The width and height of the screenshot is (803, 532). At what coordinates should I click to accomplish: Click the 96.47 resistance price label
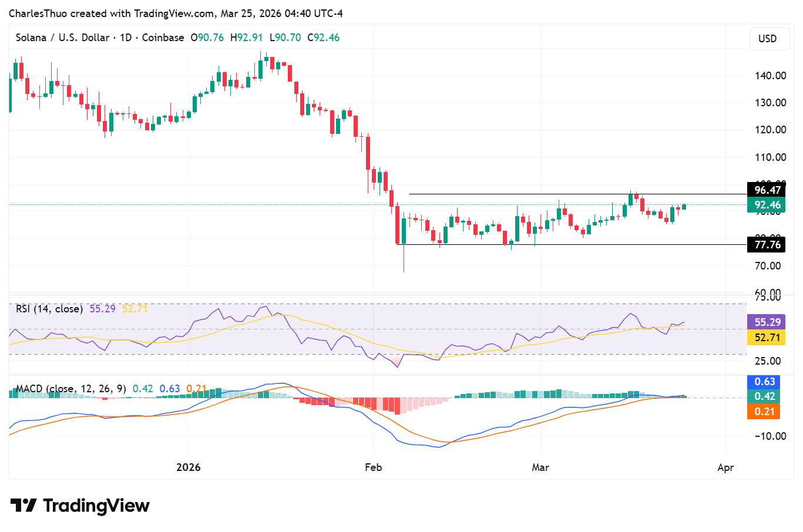[x=766, y=190]
